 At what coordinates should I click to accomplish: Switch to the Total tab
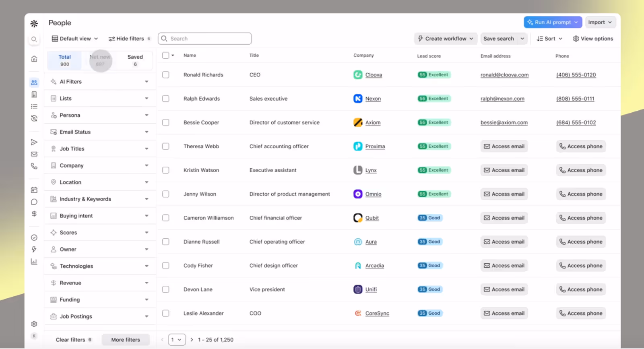64,60
